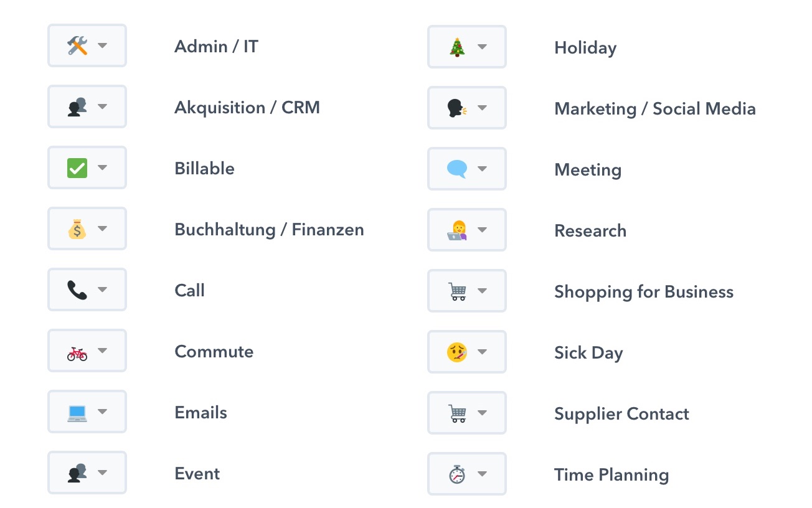Click the money bag Buchhaltung icon
The height and width of the screenshot is (508, 812).
[x=77, y=228]
